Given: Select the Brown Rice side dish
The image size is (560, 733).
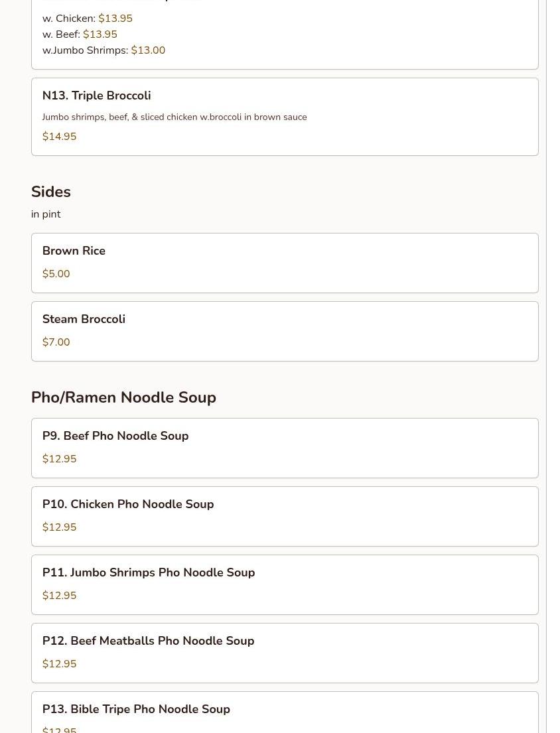Looking at the screenshot, I should pyautogui.click(x=74, y=251).
